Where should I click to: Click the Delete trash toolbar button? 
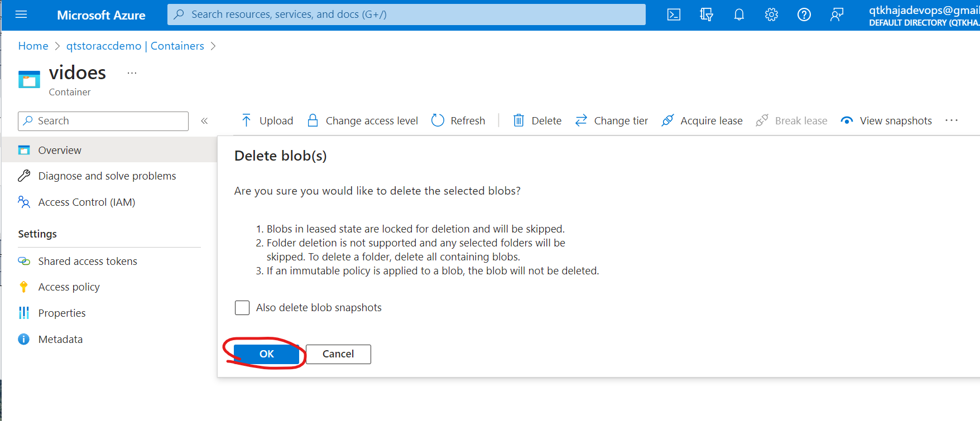[537, 120]
